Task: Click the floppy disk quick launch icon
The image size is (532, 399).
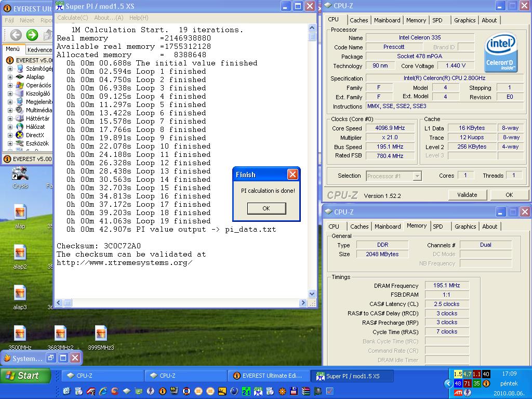Action: 294,391
